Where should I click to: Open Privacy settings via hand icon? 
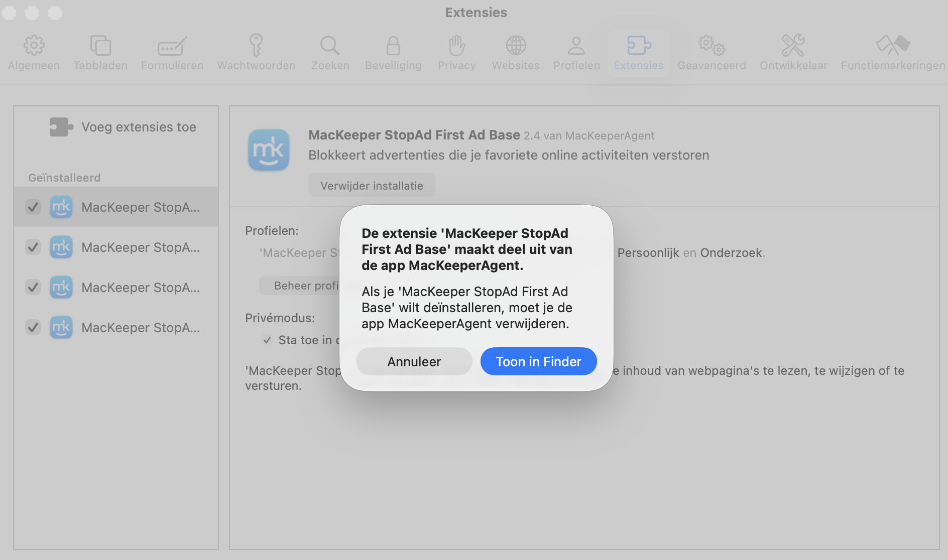(x=456, y=45)
